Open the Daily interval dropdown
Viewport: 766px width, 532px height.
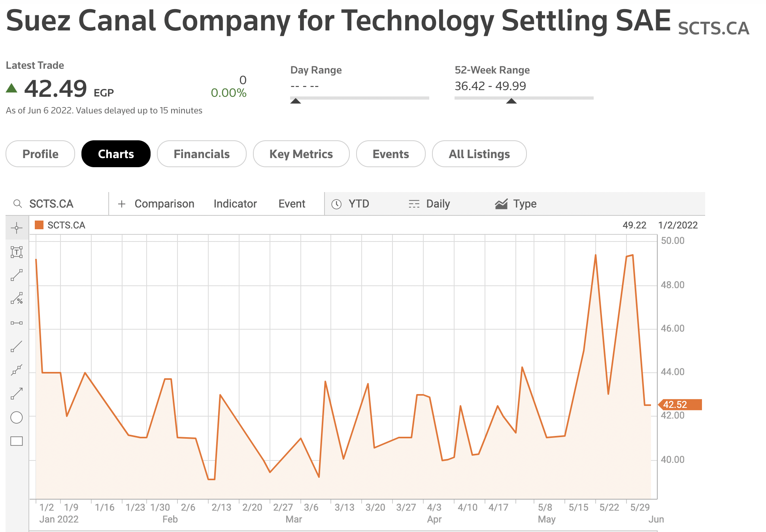coord(429,204)
